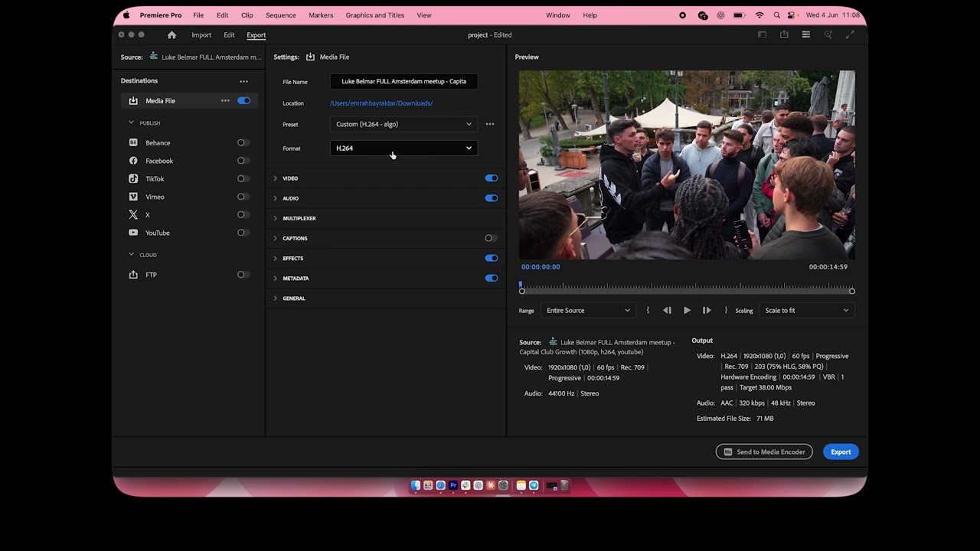Open the Downloads location link
This screenshot has height=551, width=980.
tap(381, 103)
